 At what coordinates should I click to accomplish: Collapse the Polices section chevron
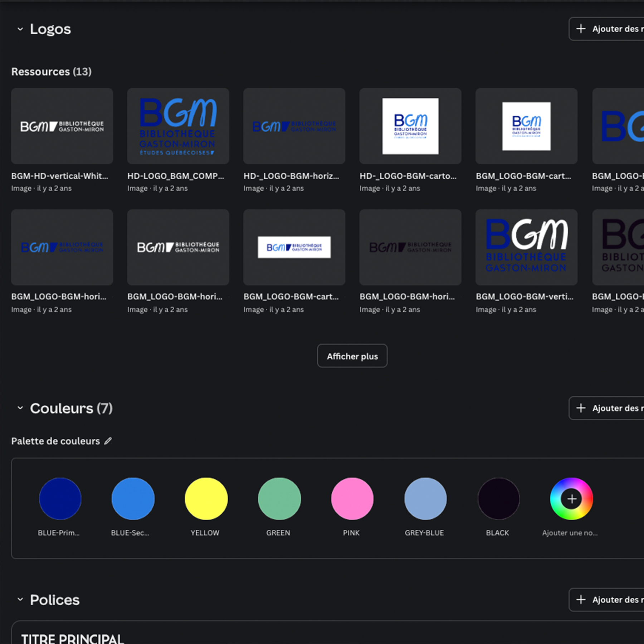click(20, 600)
